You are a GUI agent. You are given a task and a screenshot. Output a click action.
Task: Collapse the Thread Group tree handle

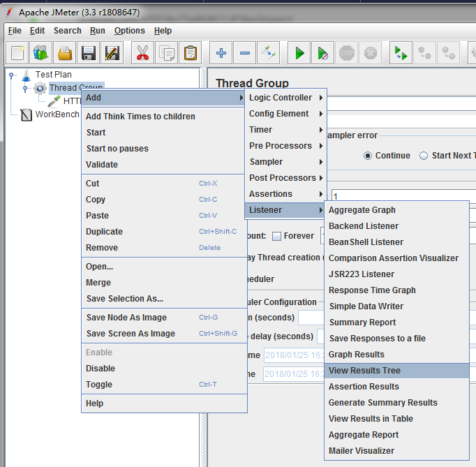coord(25,89)
